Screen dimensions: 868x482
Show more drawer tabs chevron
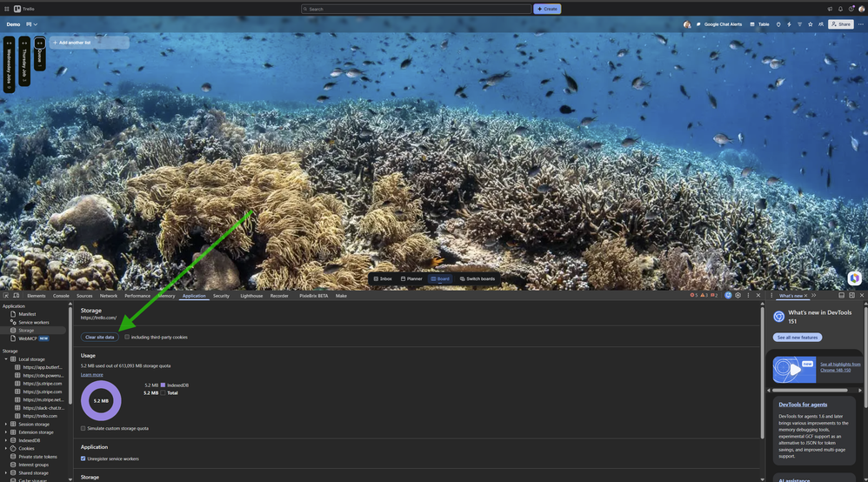point(814,295)
